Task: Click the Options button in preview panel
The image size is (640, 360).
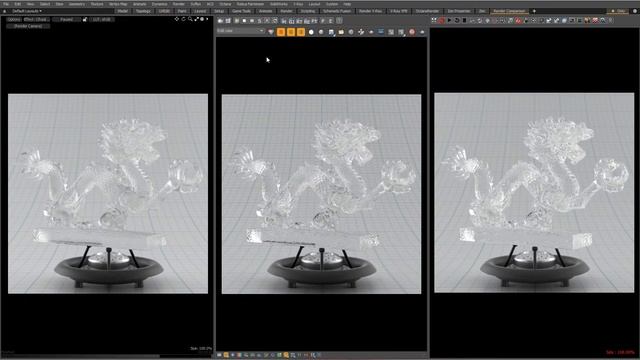Action: [14, 19]
